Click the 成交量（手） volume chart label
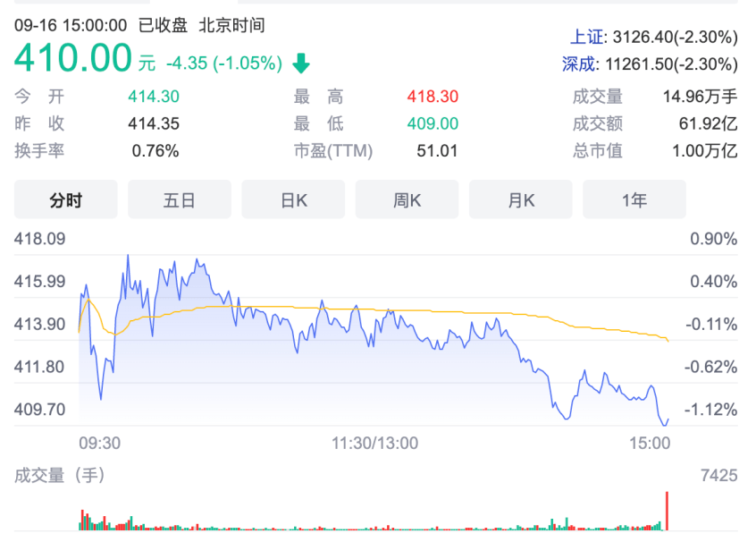The height and width of the screenshot is (542, 756). (x=59, y=476)
